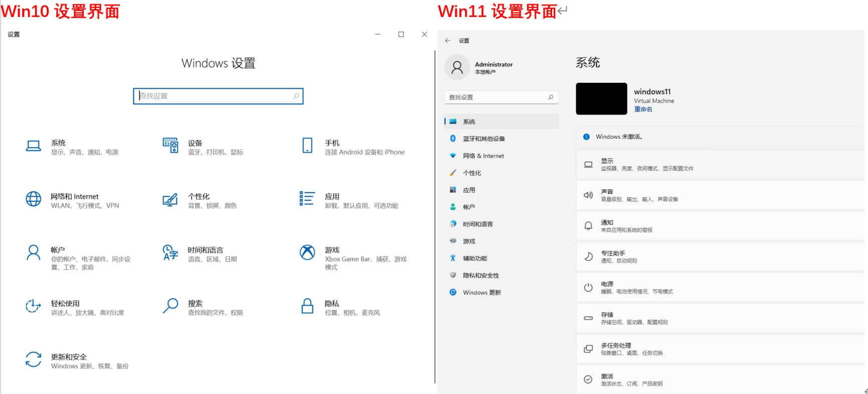Click the 重命名 (rename) link under windows11
This screenshot has width=868, height=394.
(643, 109)
